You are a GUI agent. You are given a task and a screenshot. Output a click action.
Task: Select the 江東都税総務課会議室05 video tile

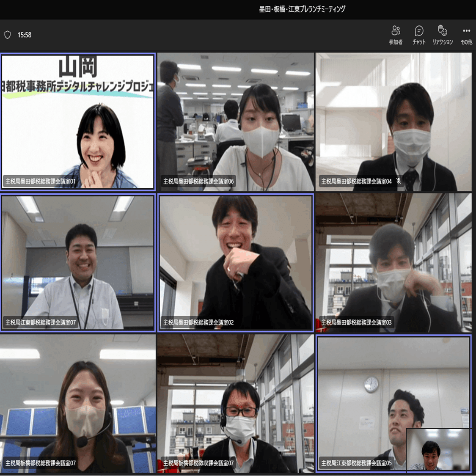394,404
